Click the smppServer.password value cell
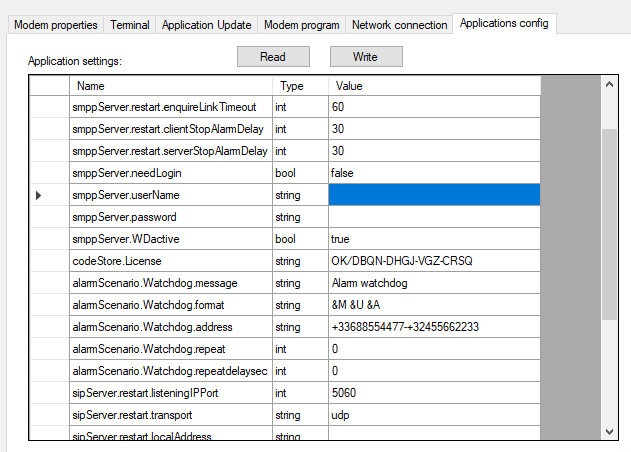This screenshot has width=631, height=452. [x=434, y=217]
